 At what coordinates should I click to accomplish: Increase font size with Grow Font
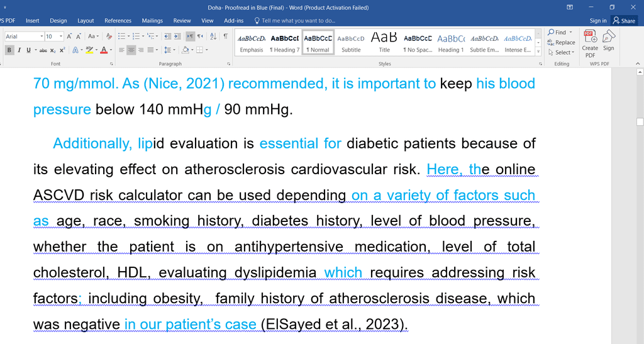69,36
